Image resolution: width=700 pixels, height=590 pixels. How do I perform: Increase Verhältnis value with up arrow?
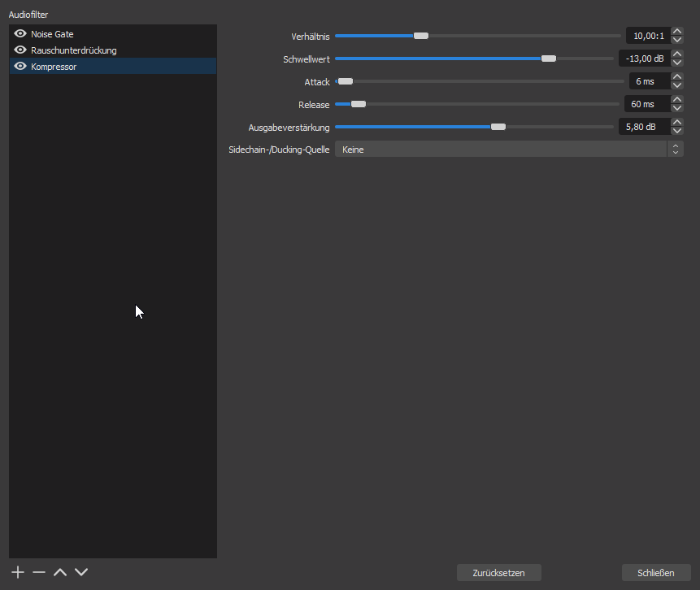tap(677, 32)
